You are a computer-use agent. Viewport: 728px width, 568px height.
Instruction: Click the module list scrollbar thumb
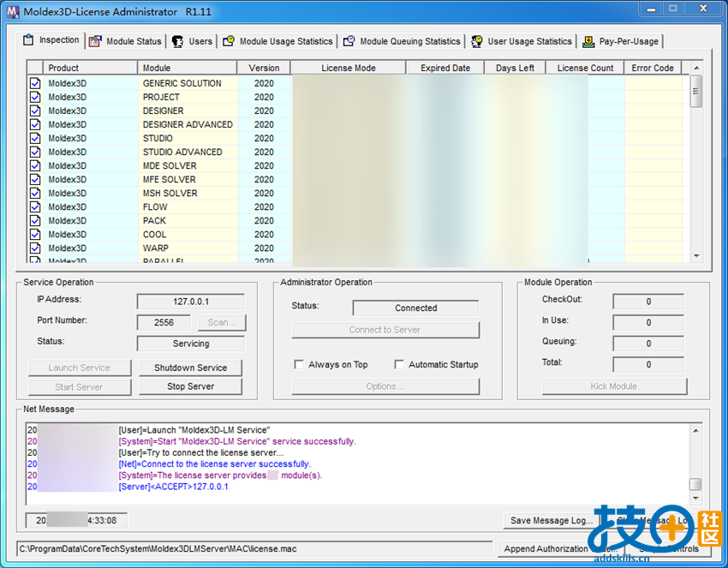point(696,91)
